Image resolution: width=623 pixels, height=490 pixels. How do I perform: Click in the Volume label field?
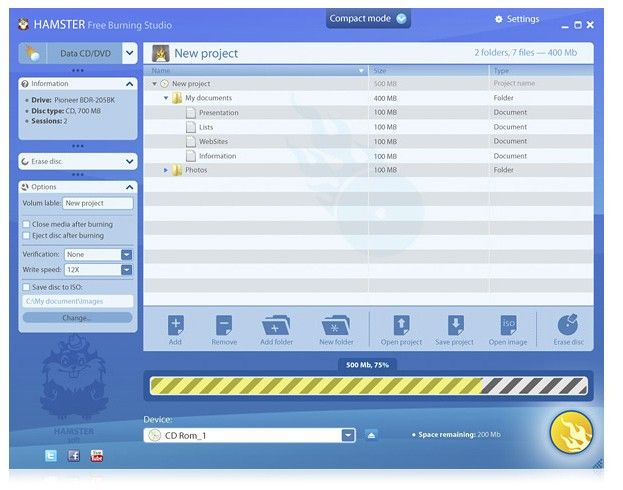pyautogui.click(x=97, y=203)
